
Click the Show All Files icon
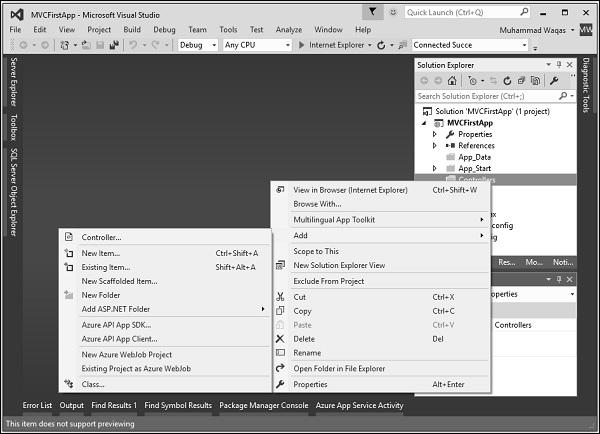536,80
